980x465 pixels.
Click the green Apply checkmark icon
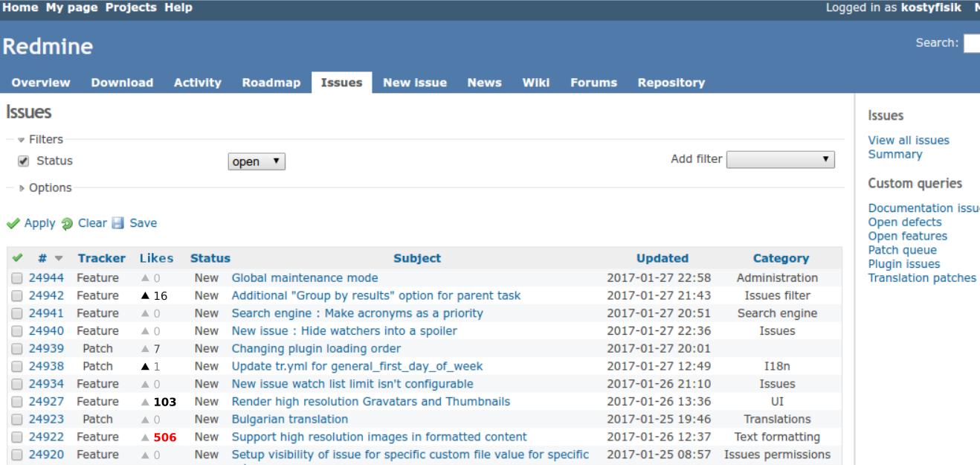click(x=13, y=223)
